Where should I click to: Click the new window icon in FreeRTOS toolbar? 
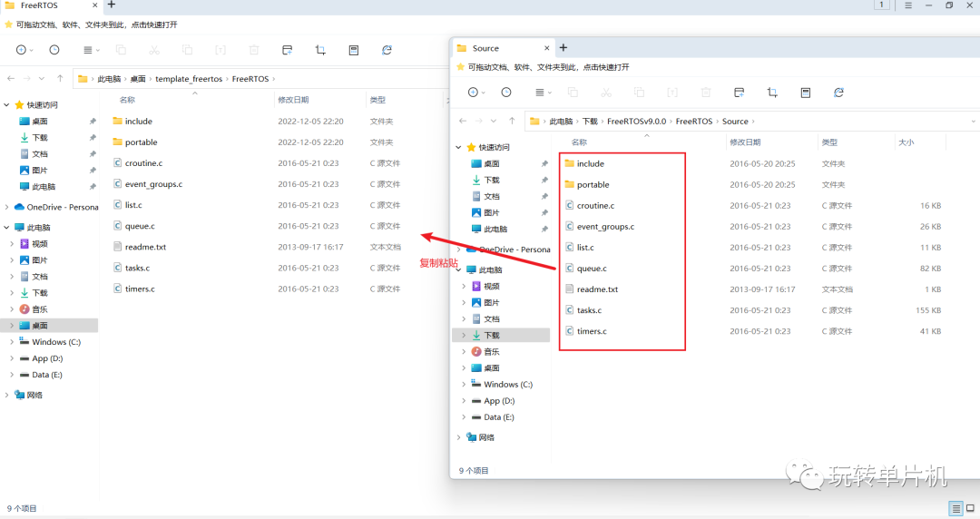click(x=288, y=50)
